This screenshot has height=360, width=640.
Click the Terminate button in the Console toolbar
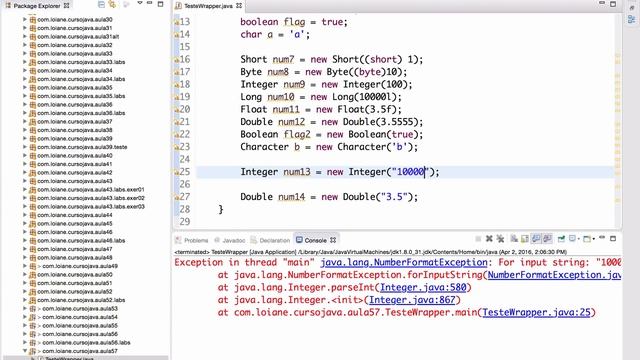(x=478, y=239)
